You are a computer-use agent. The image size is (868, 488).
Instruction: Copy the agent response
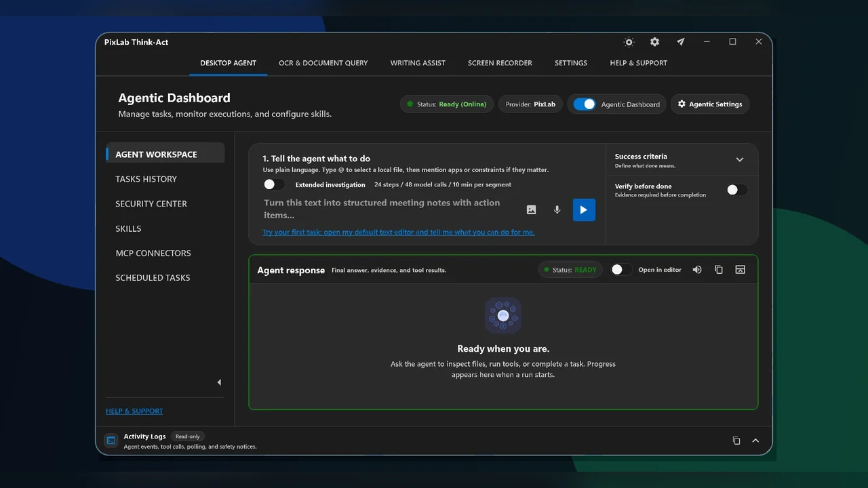(719, 270)
